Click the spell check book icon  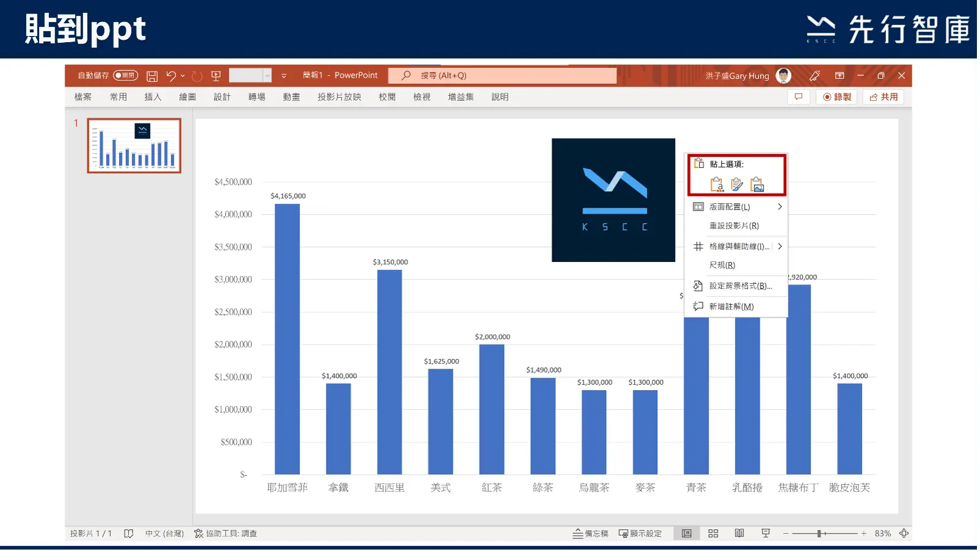tap(128, 534)
